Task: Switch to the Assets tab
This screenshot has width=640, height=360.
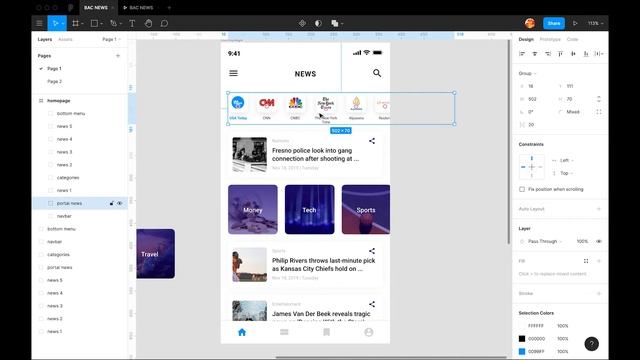Action: tap(65, 39)
